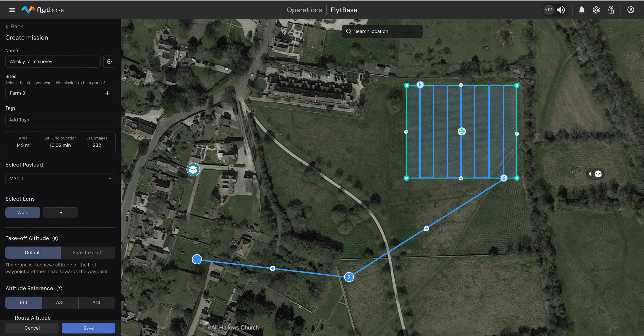Viewport: 644px width, 336px height.
Task: Save the mission
Action: tap(88, 328)
